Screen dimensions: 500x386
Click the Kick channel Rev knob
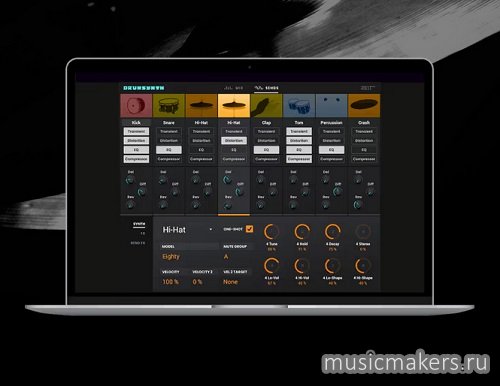coord(130,204)
